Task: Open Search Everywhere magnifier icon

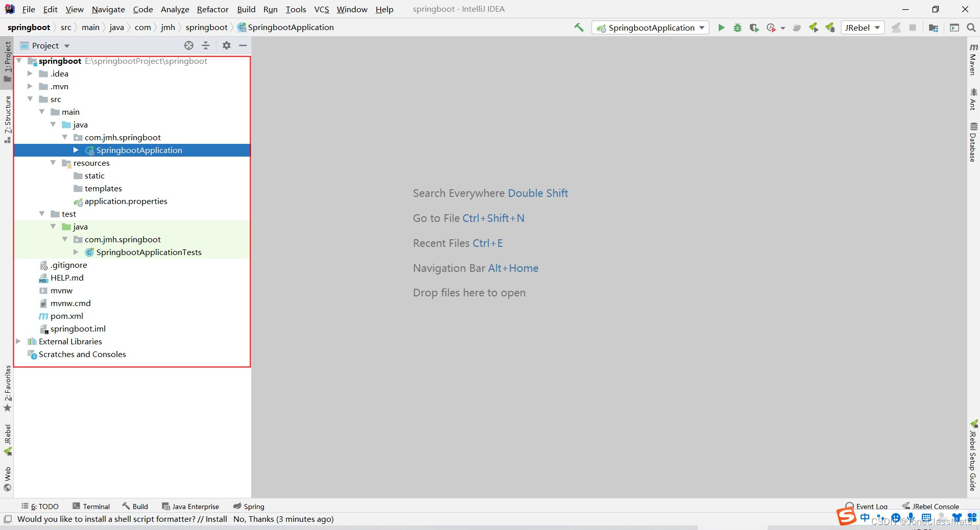Action: pos(971,28)
